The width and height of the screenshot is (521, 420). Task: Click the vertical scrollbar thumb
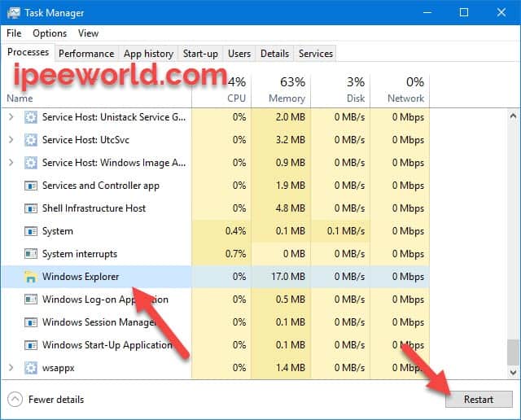click(x=513, y=352)
